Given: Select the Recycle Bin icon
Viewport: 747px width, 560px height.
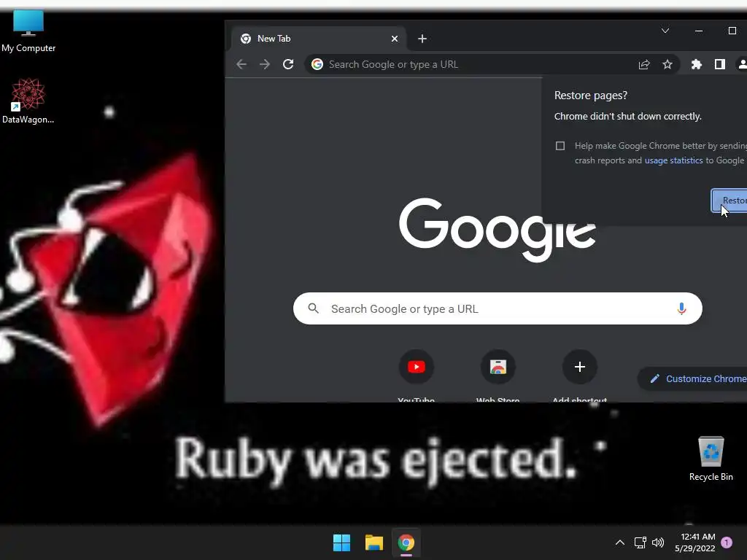Looking at the screenshot, I should click(711, 459).
